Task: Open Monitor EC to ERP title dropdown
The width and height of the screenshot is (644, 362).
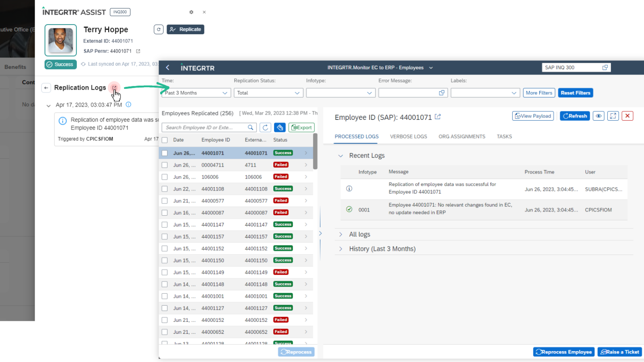Action: [431, 68]
